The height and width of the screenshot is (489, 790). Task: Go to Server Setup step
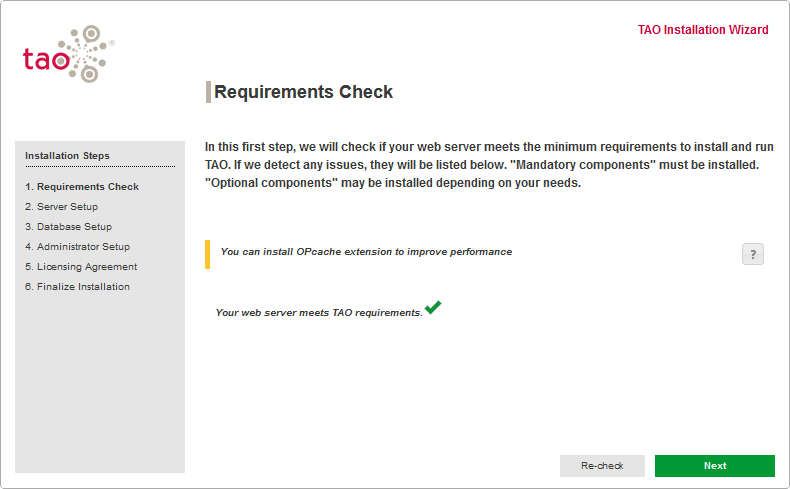61,207
